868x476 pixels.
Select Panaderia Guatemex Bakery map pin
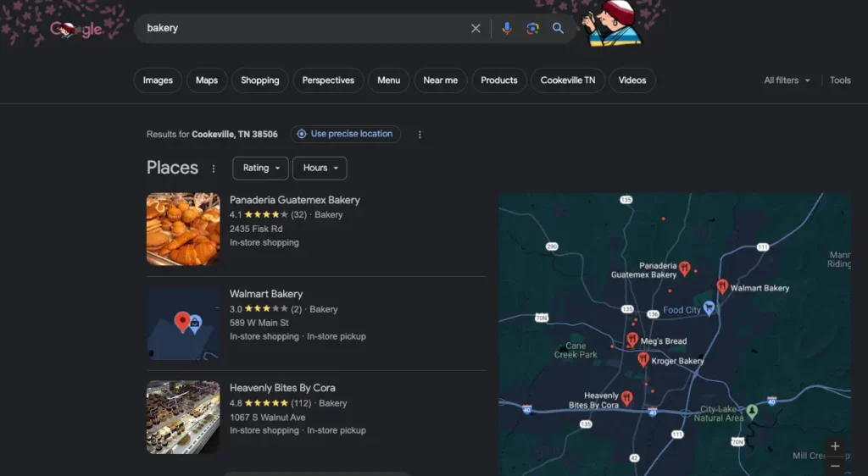click(x=684, y=268)
